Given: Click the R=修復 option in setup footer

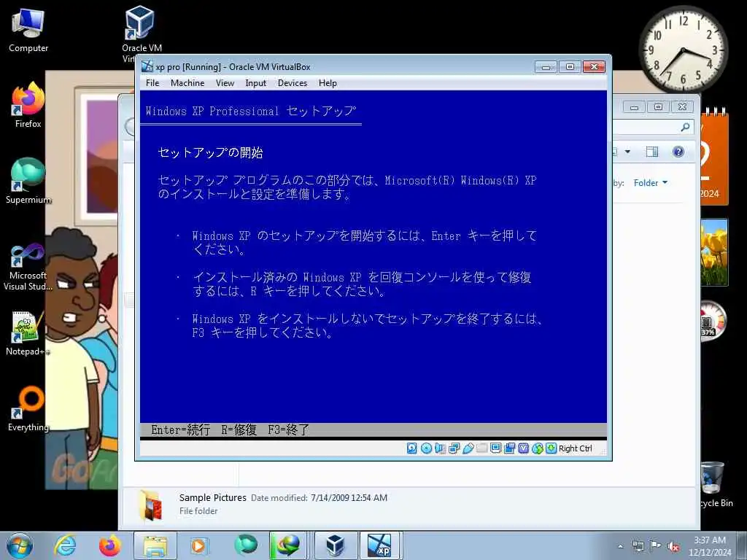Looking at the screenshot, I should point(239,430).
